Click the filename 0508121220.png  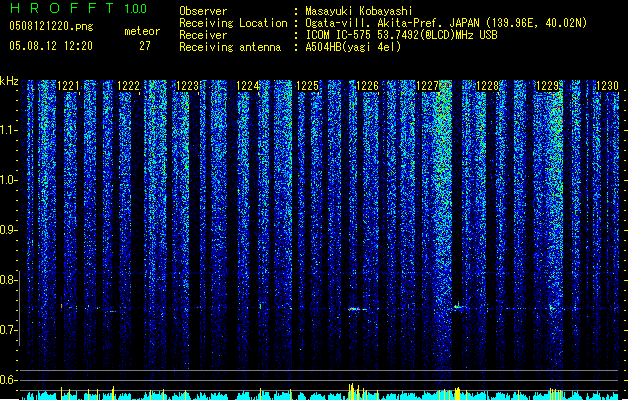pos(51,26)
